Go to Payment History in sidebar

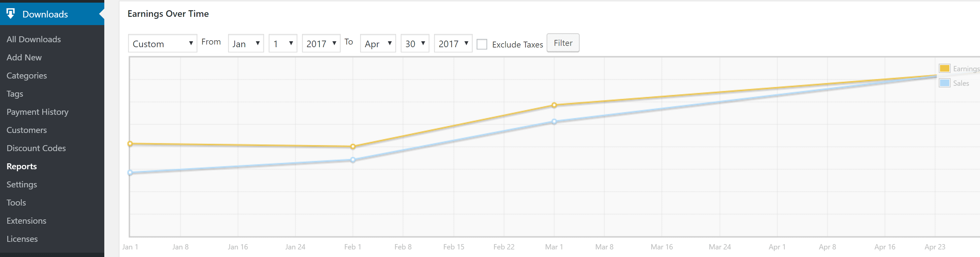37,112
